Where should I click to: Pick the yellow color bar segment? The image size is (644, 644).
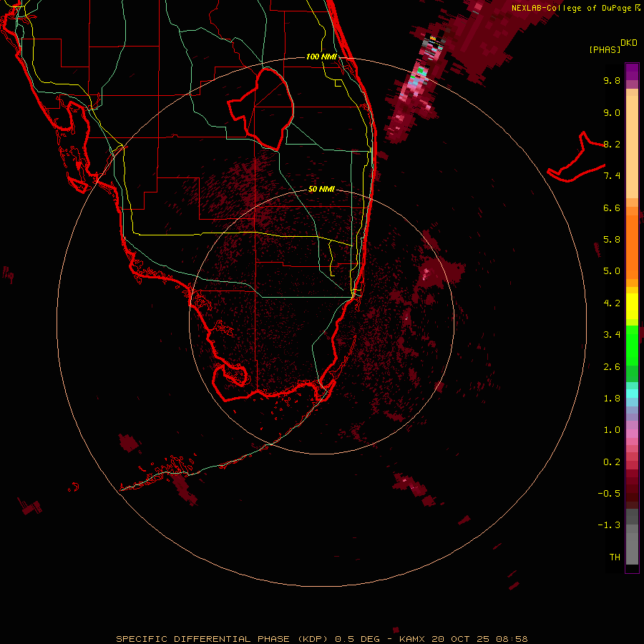(x=632, y=306)
